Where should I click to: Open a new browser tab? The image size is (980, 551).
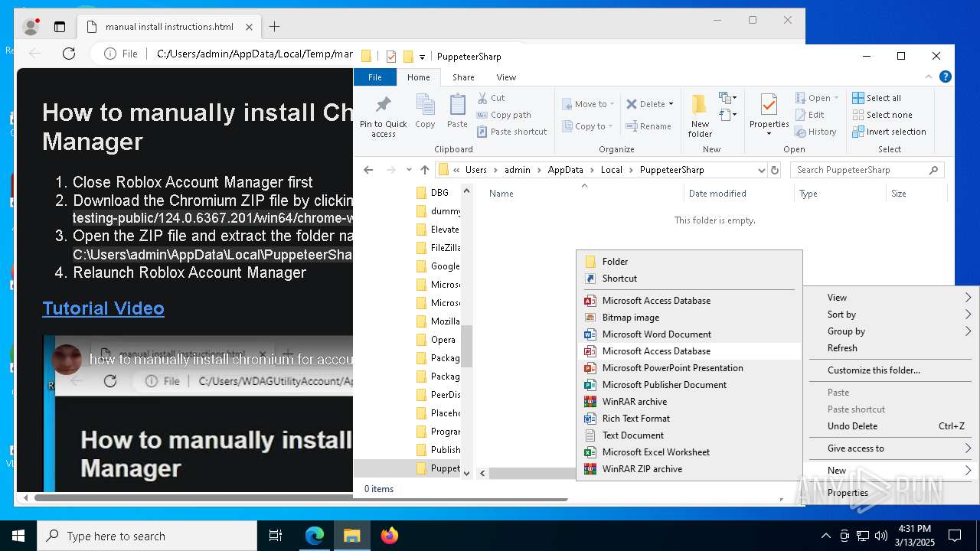click(x=274, y=27)
